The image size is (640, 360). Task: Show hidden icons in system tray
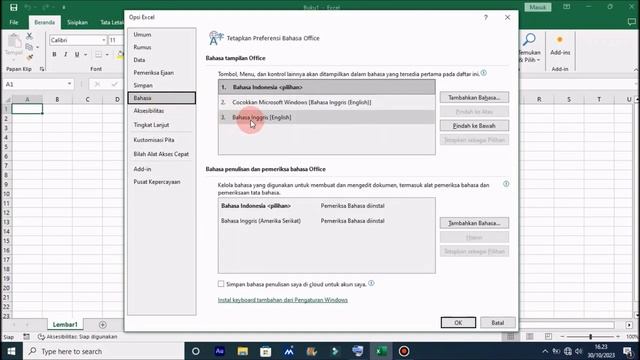click(545, 351)
